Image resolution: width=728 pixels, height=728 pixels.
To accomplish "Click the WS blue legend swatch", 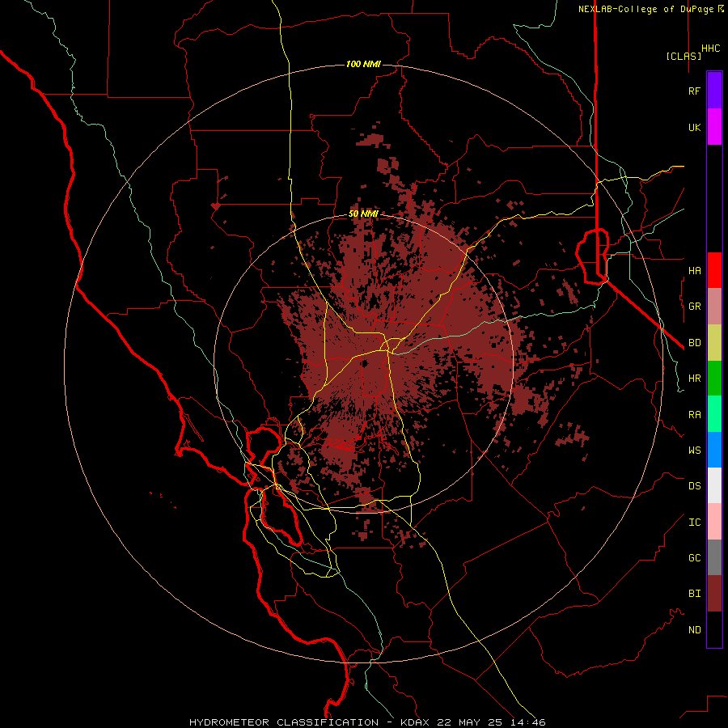I will [x=714, y=450].
